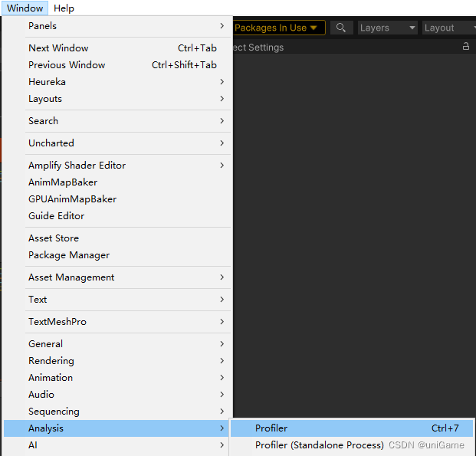This screenshot has height=456, width=476.
Task: Open the Search submenu
Action: (117, 121)
